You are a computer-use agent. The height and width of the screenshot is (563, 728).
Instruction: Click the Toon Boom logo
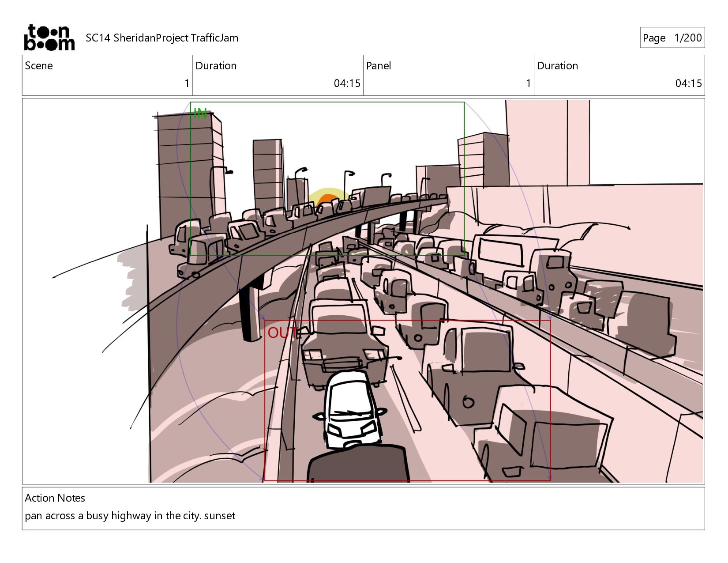[49, 38]
